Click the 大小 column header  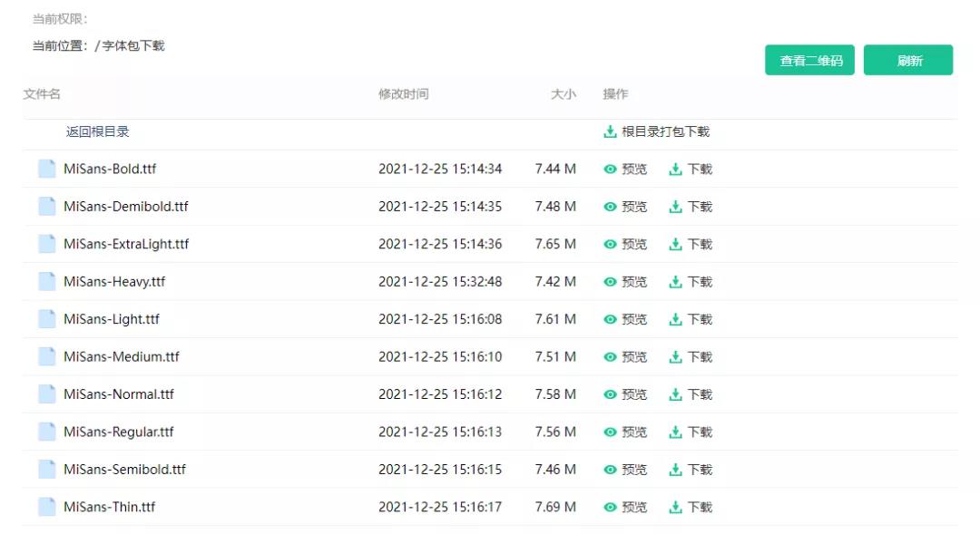563,94
